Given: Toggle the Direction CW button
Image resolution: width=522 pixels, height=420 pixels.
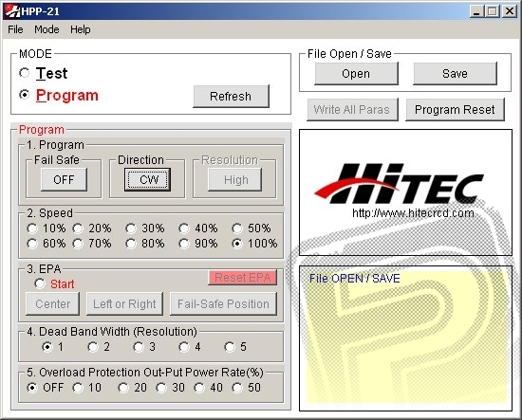Looking at the screenshot, I should [147, 180].
